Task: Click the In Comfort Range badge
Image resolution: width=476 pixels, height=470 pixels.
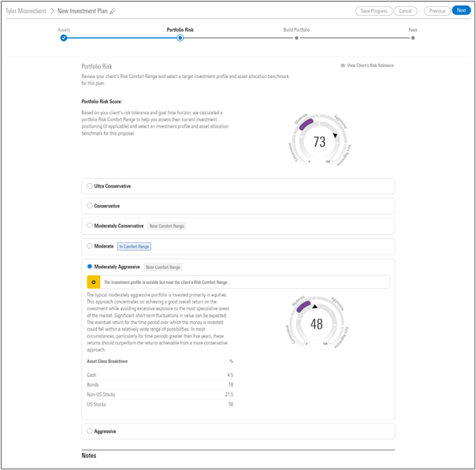Action: (134, 246)
